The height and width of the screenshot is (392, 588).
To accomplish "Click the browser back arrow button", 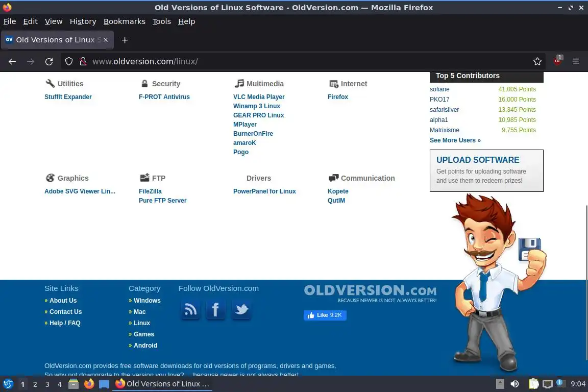I will (x=12, y=62).
